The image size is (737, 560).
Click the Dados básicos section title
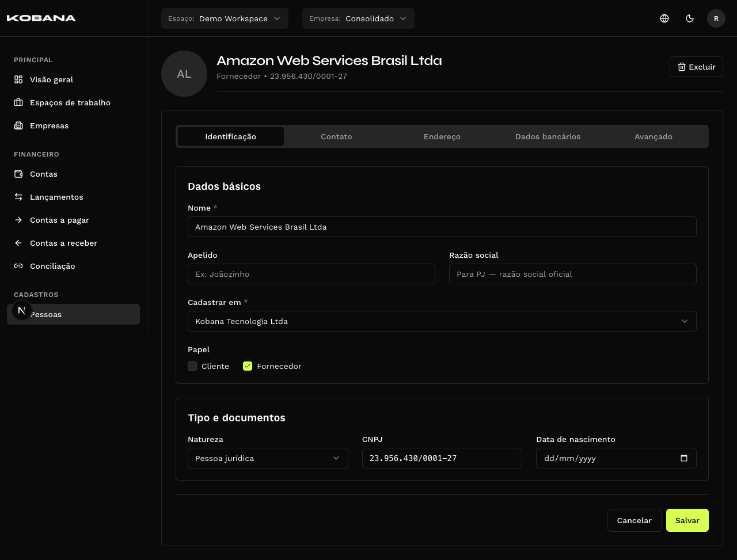pos(224,186)
